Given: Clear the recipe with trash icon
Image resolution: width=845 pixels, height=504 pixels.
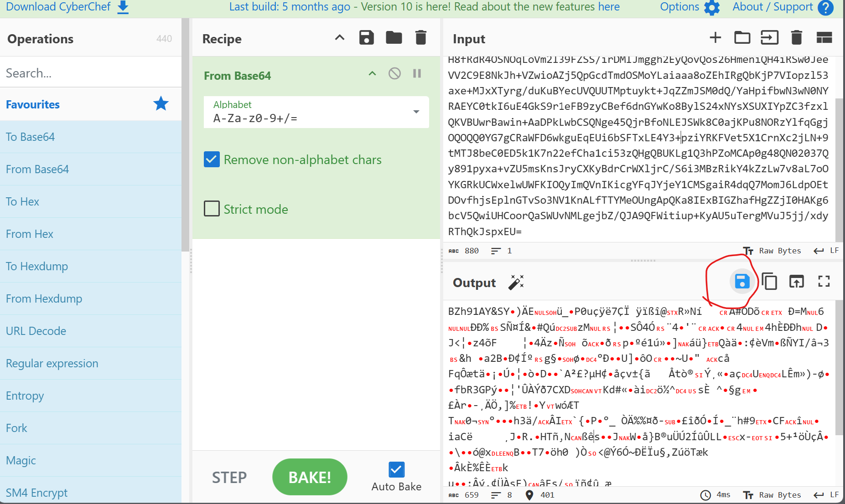Looking at the screenshot, I should point(421,38).
